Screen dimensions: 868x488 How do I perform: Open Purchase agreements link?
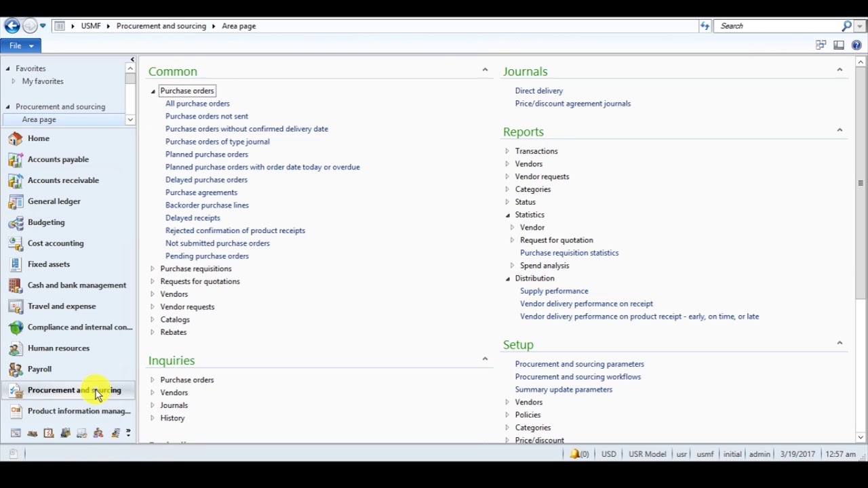click(x=201, y=192)
